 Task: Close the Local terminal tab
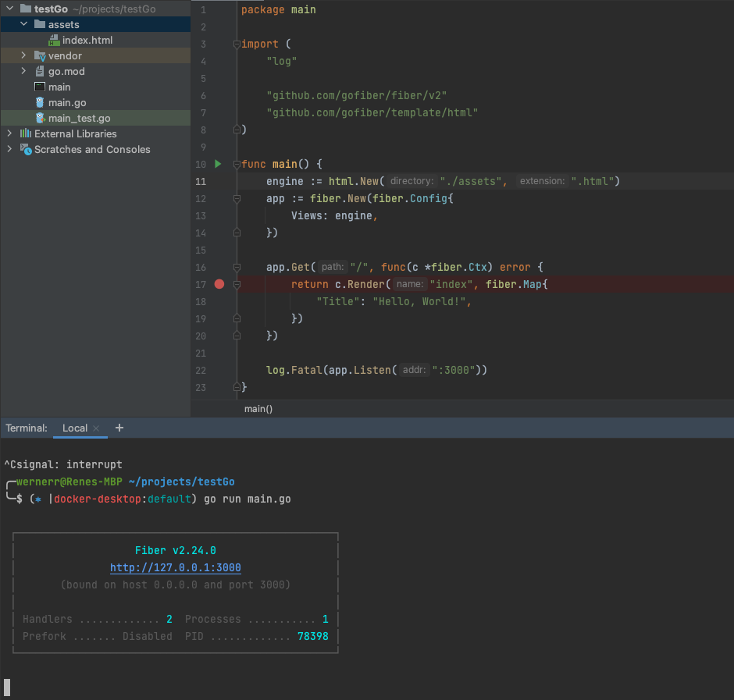click(95, 428)
